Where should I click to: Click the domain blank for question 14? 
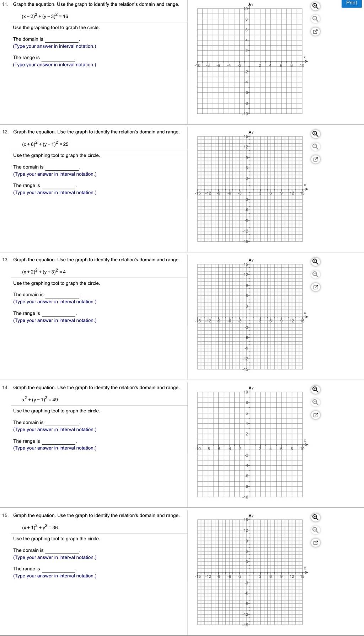click(62, 423)
